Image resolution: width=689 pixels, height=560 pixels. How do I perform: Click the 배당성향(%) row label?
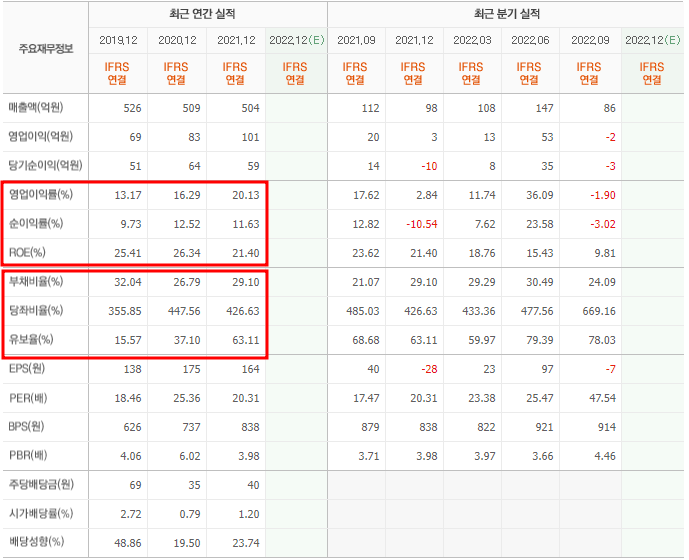tap(36, 542)
